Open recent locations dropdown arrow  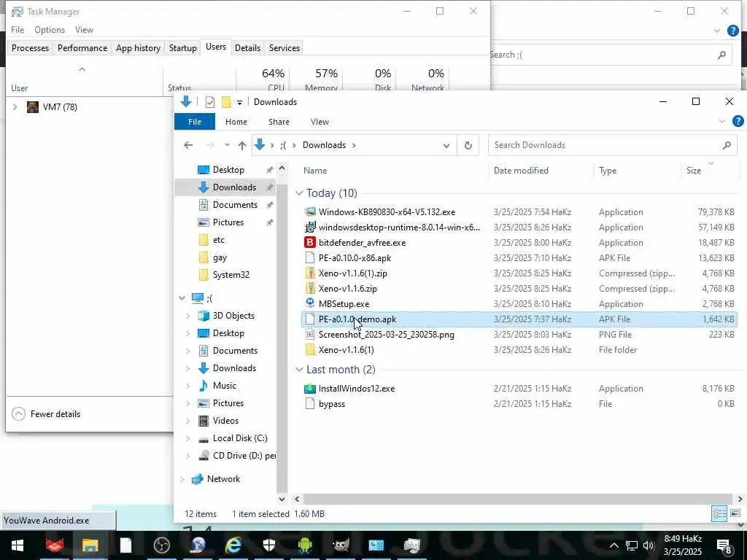point(227,145)
